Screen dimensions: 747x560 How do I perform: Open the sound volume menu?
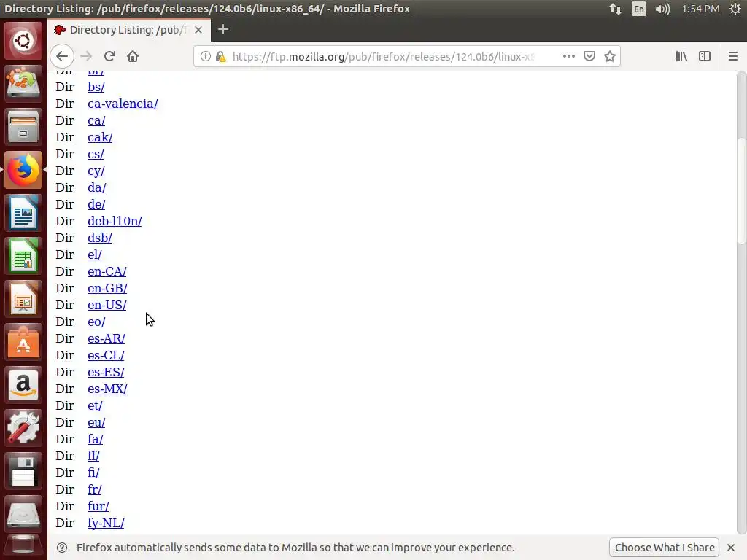click(x=662, y=9)
